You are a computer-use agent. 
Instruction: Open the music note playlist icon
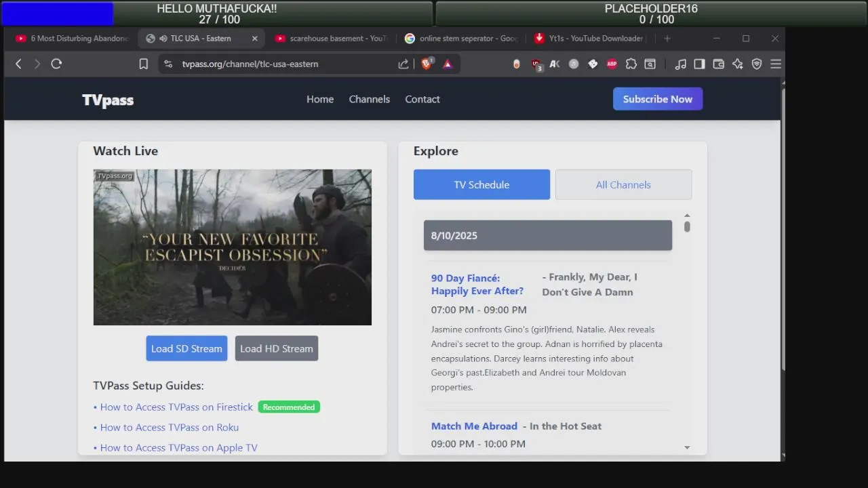pos(681,64)
